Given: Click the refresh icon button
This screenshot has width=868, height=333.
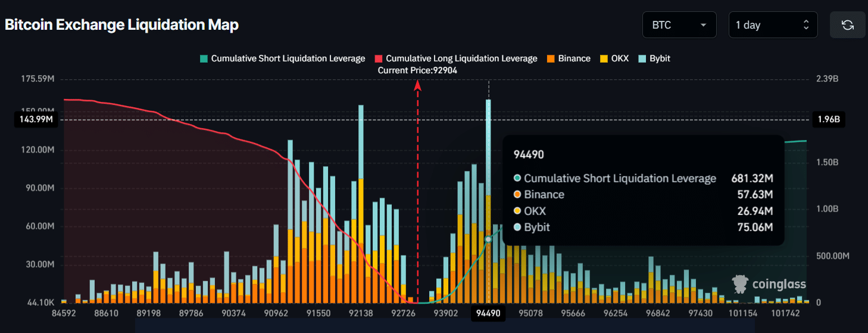Looking at the screenshot, I should click(847, 25).
